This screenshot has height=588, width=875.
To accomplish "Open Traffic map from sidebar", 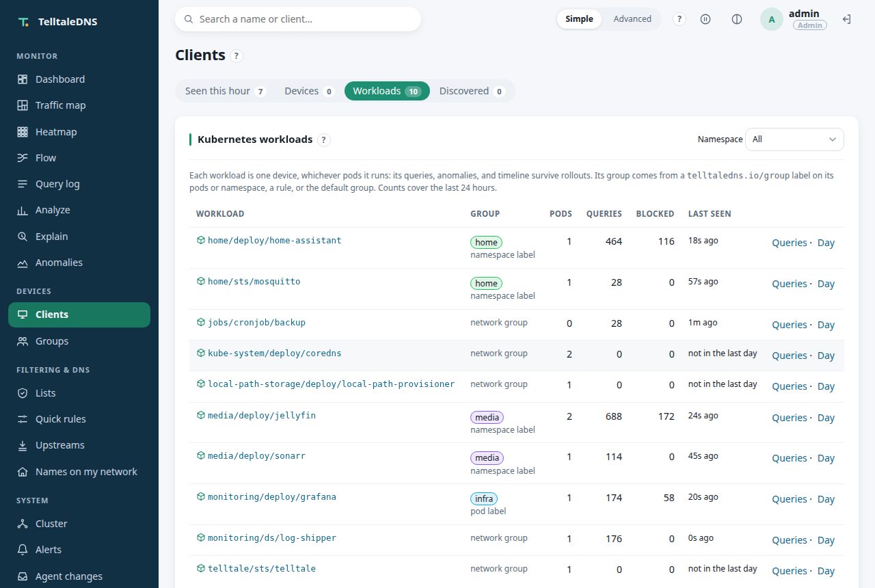I will pos(79,105).
